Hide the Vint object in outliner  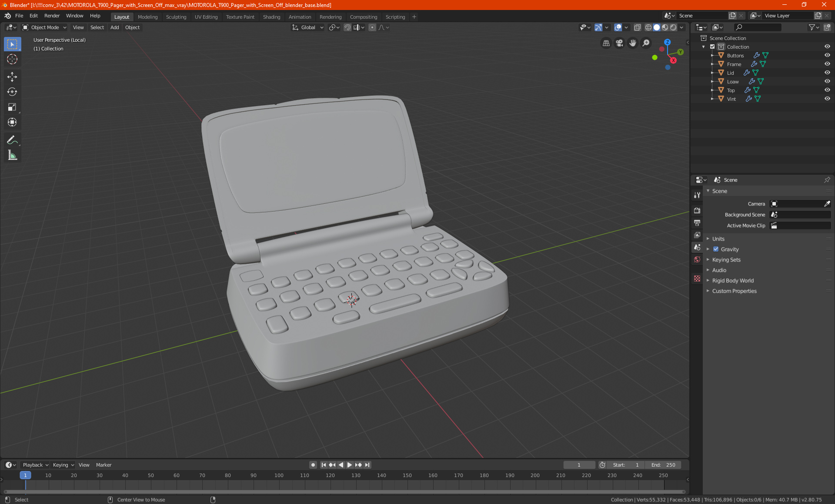point(827,99)
